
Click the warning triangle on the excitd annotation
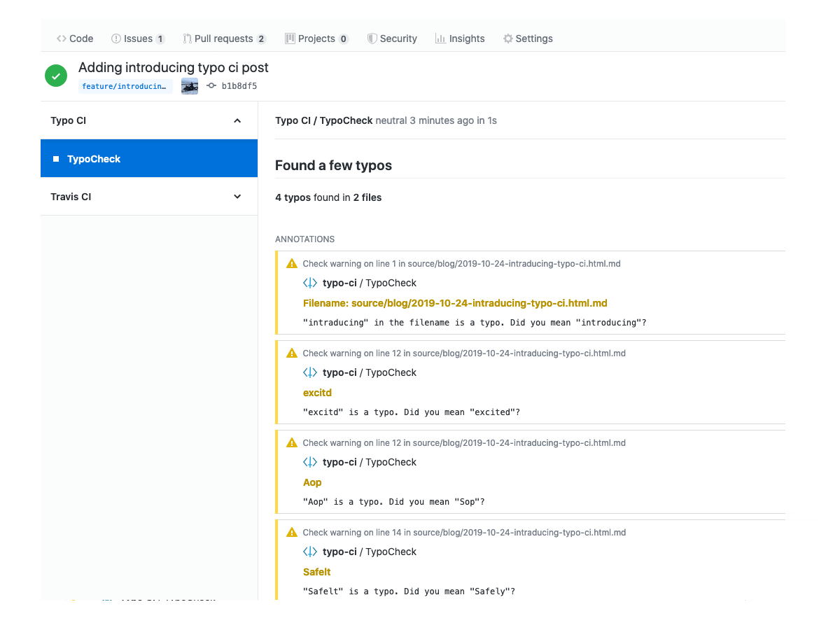(x=292, y=353)
